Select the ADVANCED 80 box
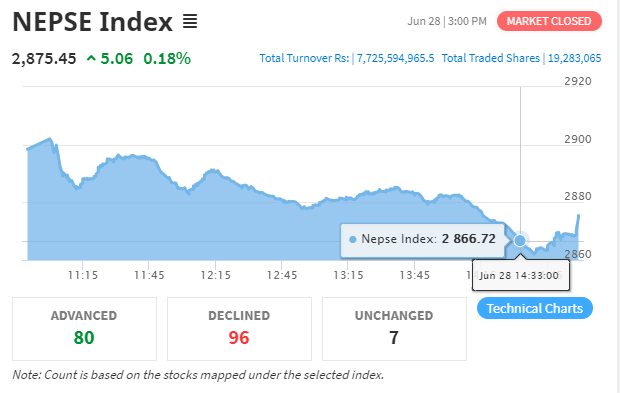This screenshot has width=620, height=393. point(84,329)
